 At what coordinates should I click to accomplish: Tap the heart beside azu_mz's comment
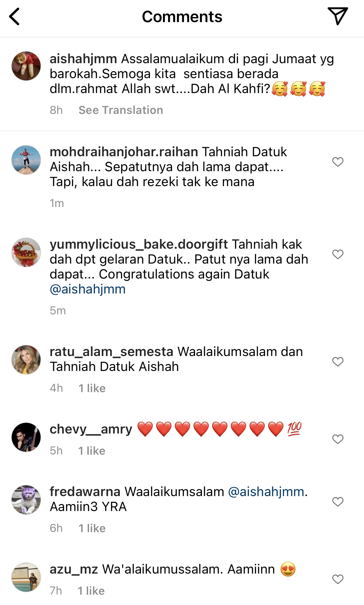[338, 579]
